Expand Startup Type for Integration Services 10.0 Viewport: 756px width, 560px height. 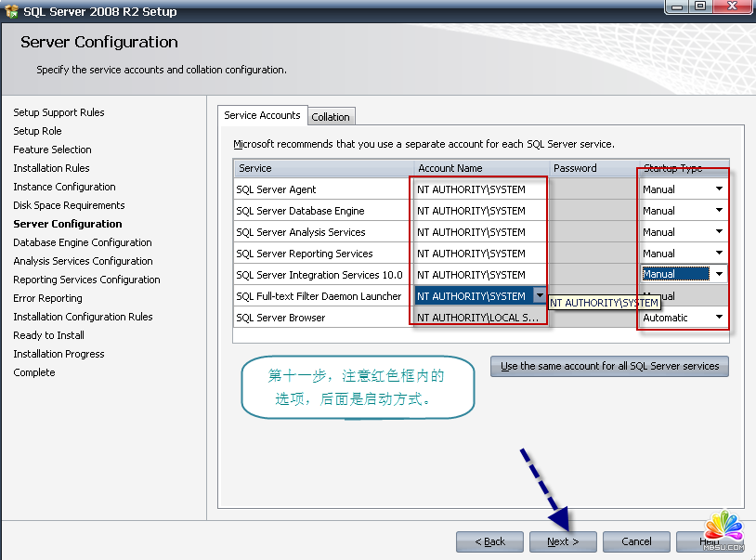pos(719,274)
